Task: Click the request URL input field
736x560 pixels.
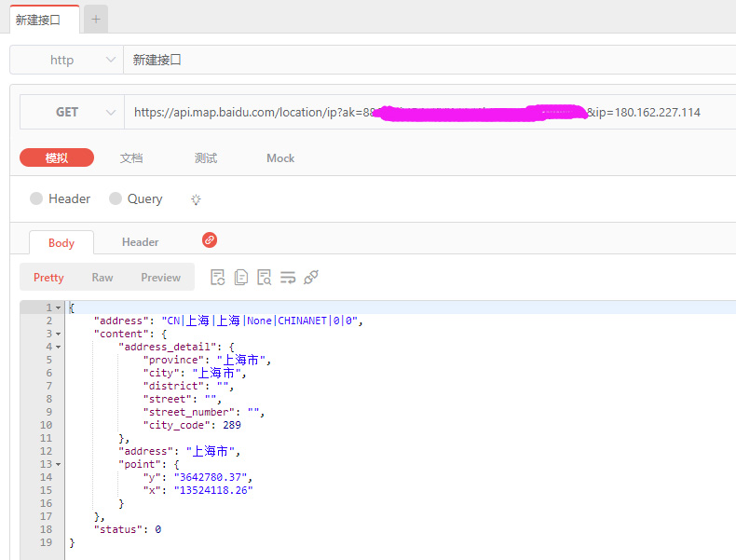Action: 430,112
